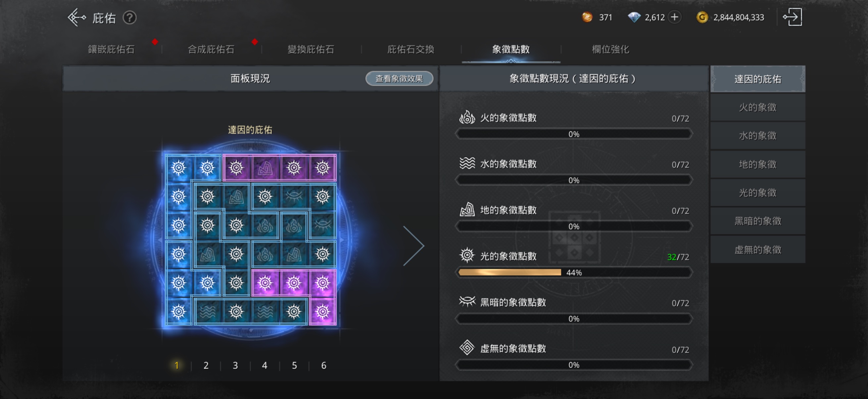Select panel page 2
This screenshot has height=399, width=868.
coord(206,365)
